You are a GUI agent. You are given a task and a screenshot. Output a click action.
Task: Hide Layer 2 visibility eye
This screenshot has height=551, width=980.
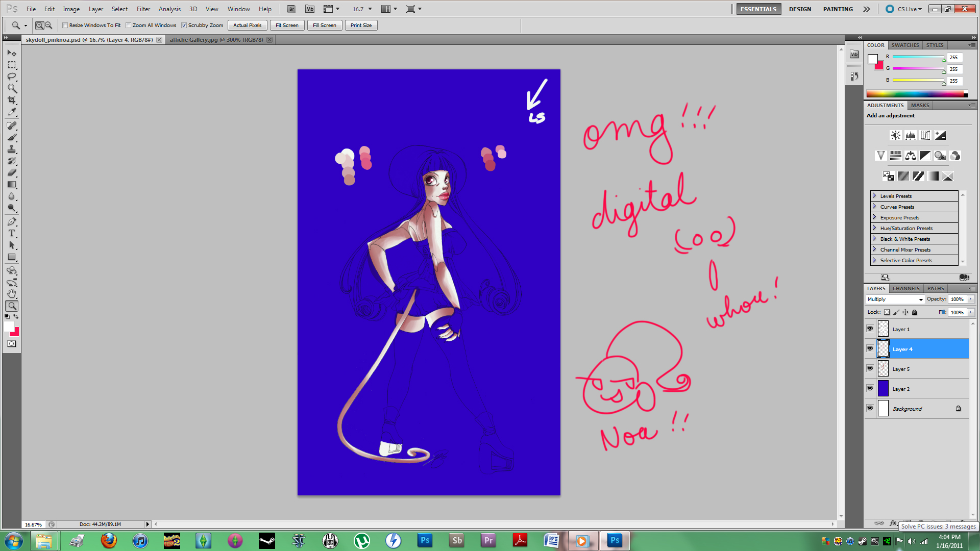pos(870,388)
